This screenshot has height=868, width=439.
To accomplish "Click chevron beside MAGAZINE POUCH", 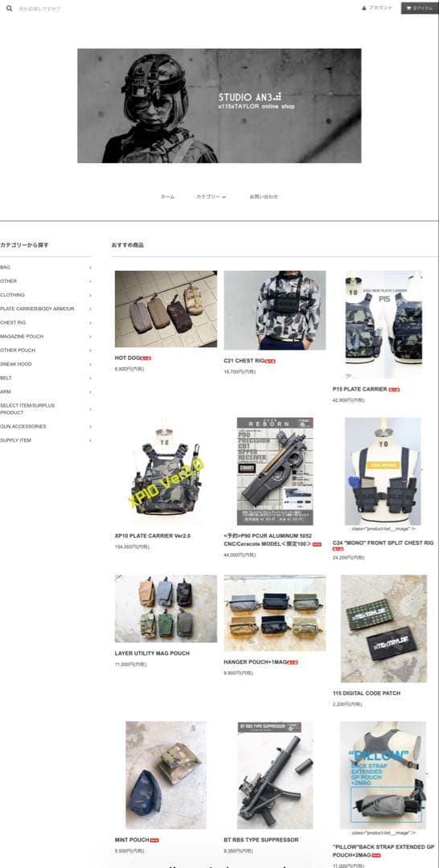I will [x=90, y=337].
